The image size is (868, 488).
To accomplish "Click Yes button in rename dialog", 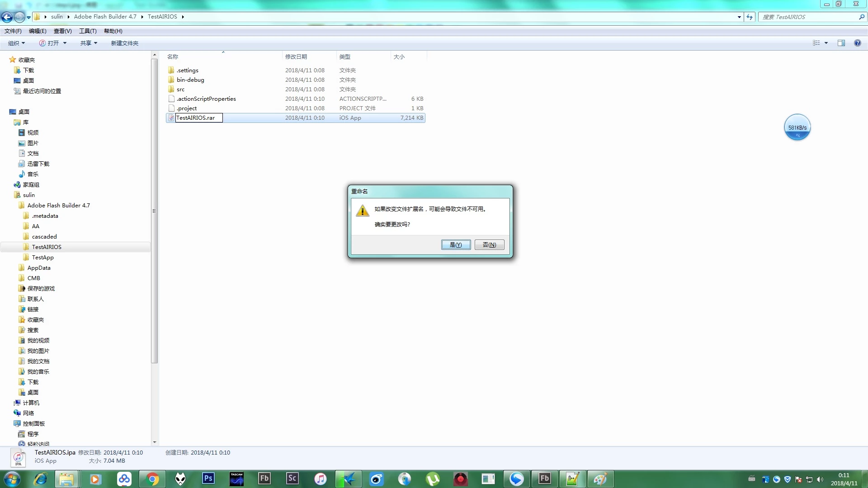I will coord(456,244).
